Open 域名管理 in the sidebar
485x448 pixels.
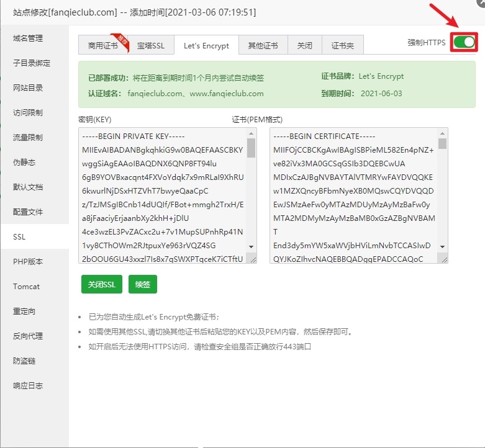click(35, 38)
